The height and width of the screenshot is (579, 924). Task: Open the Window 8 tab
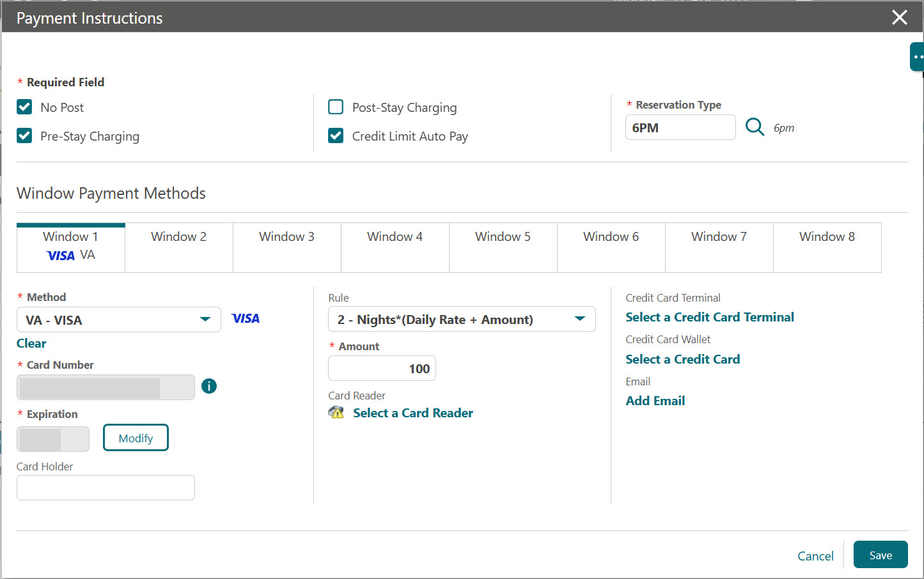(x=827, y=247)
